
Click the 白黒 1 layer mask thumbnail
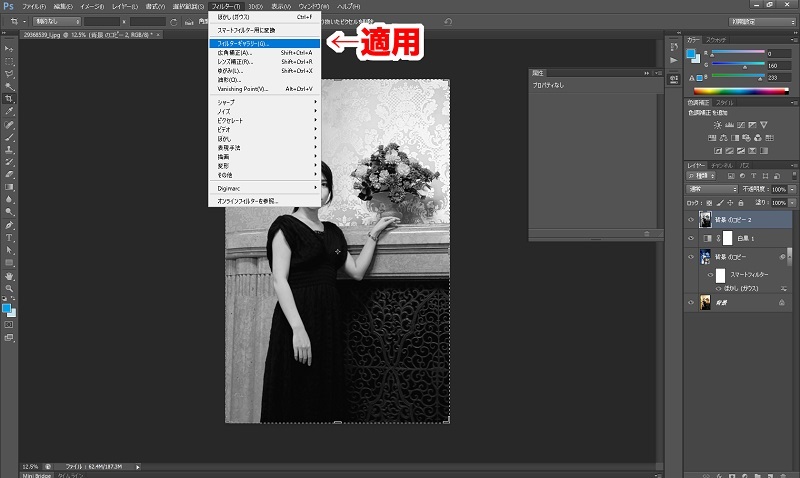click(x=728, y=238)
